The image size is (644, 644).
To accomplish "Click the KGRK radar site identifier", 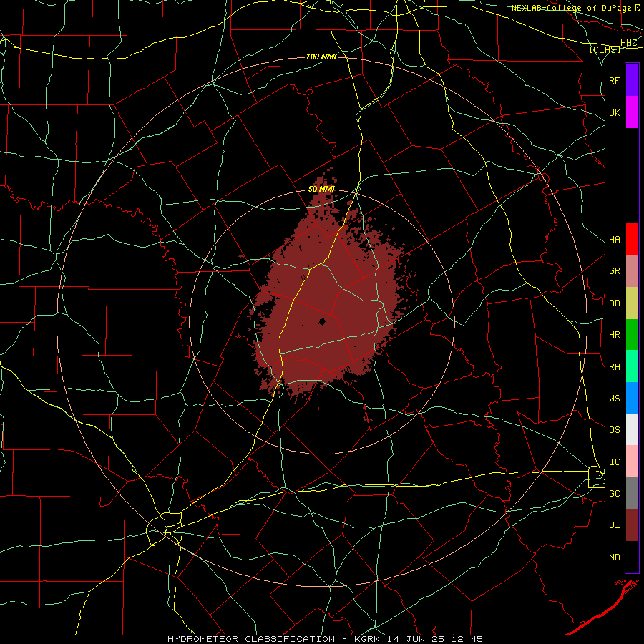I will point(366,639).
